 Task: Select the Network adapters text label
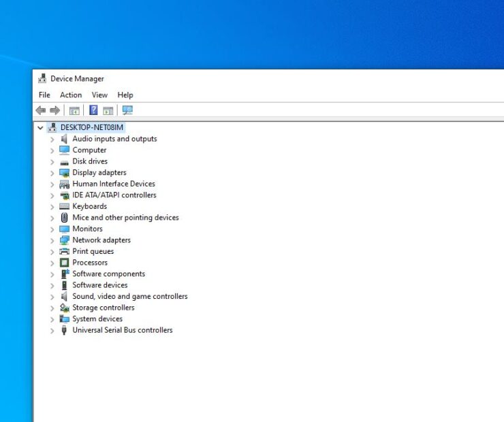101,240
